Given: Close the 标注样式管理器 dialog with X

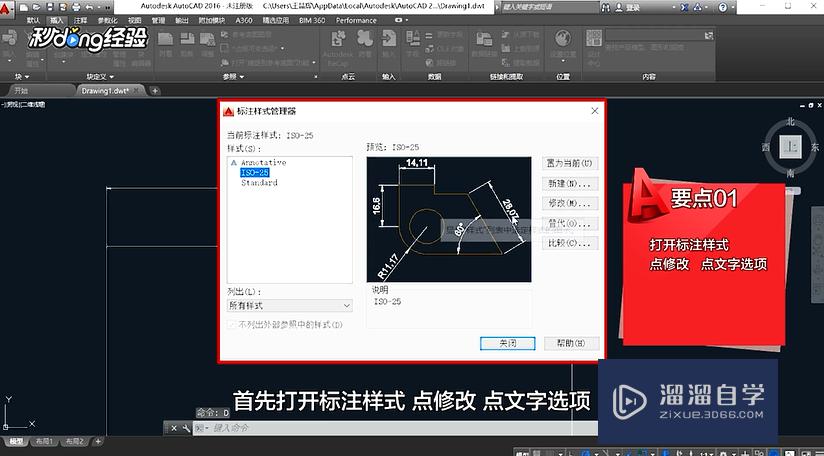Looking at the screenshot, I should (594, 111).
